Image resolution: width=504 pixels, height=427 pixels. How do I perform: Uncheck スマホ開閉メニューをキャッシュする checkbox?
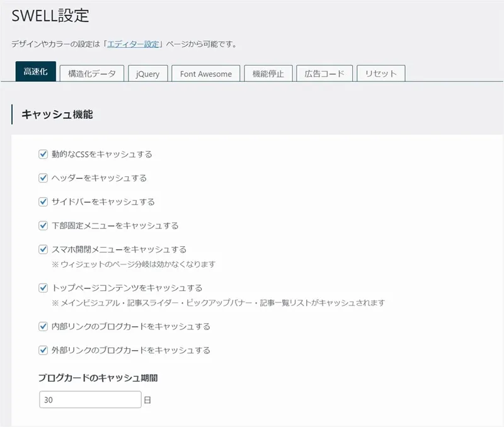[x=43, y=249]
